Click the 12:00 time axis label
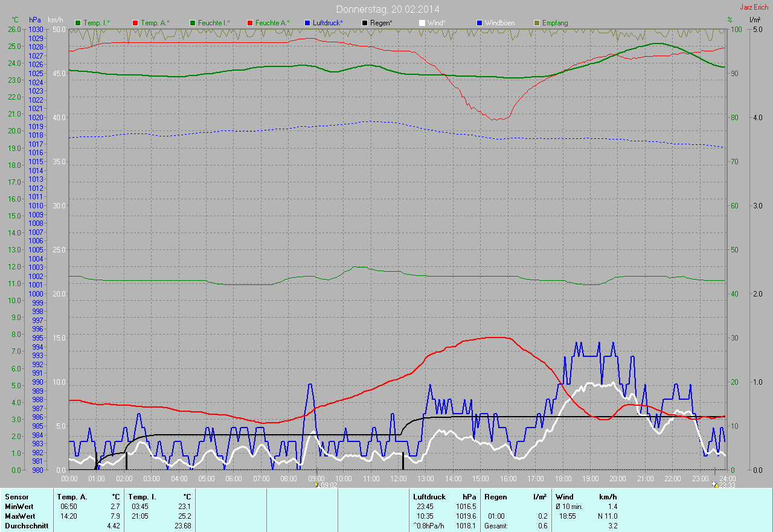The image size is (773, 532). [x=398, y=479]
